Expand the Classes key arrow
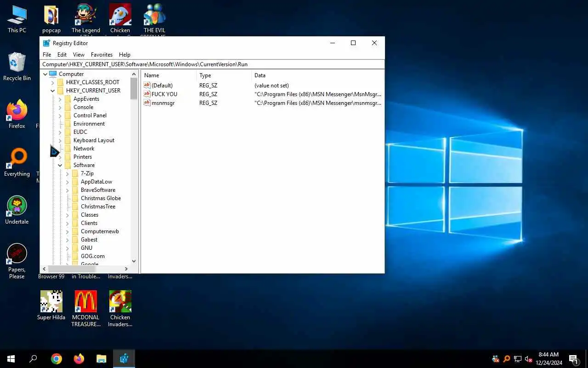This screenshot has height=368, width=588. click(x=67, y=215)
